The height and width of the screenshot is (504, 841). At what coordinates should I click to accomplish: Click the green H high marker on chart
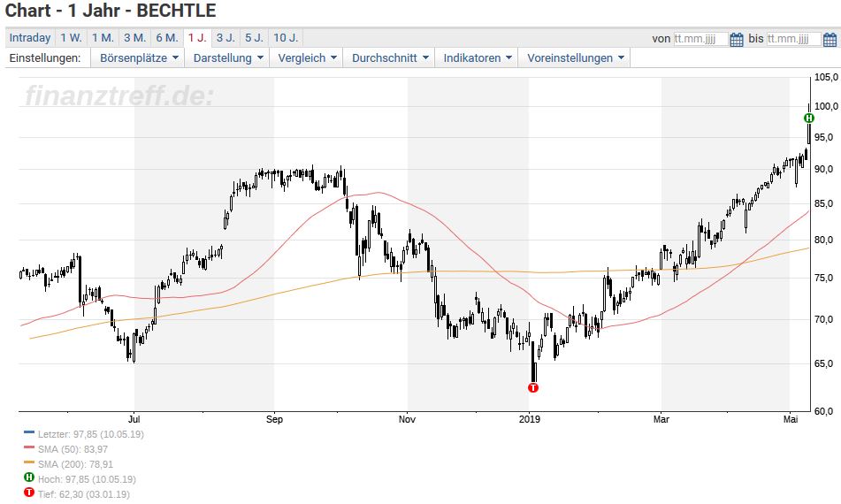click(x=809, y=118)
